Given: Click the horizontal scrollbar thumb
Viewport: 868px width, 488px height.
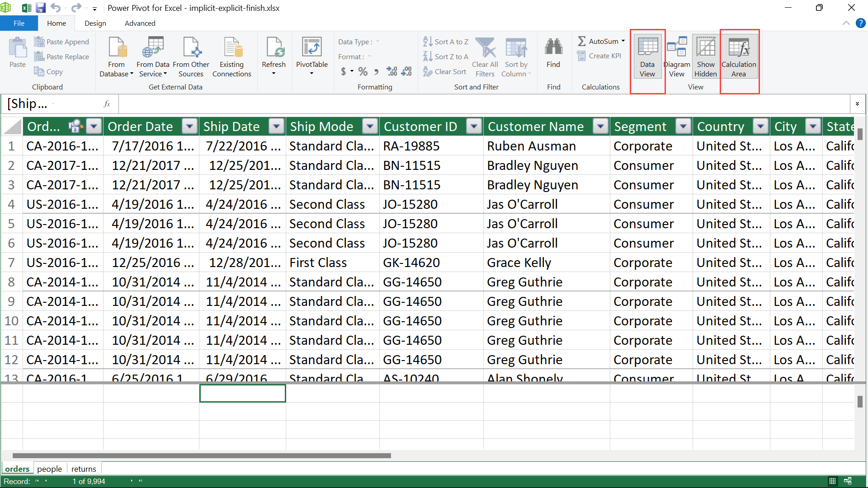Looking at the screenshot, I should (x=202, y=455).
